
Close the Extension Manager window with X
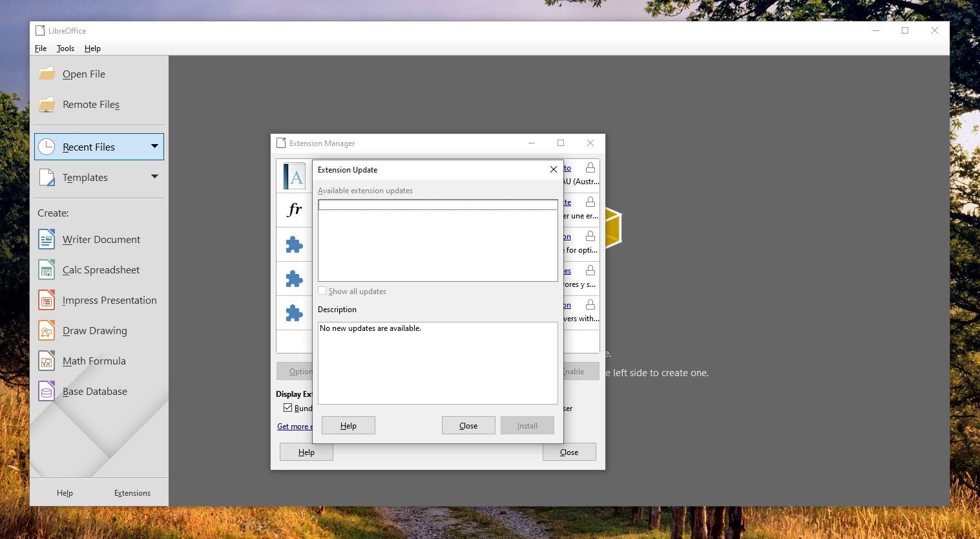(x=590, y=143)
